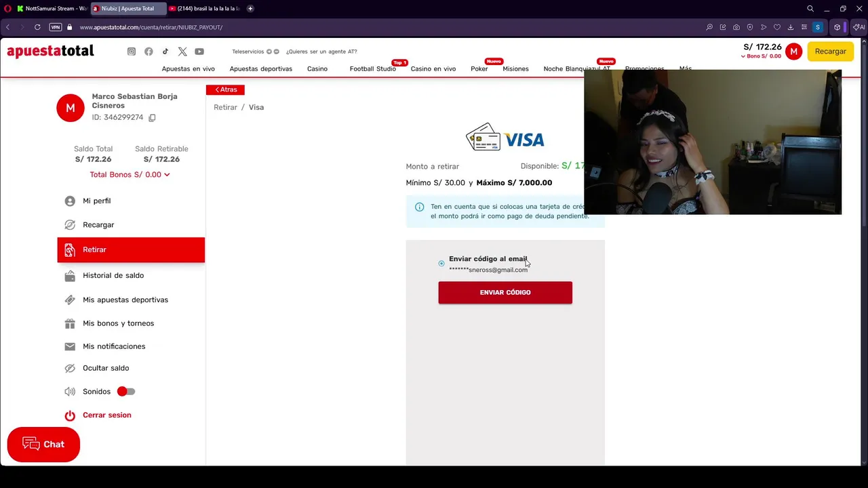Open the ad blocker shield icon
Screen dimensions: 868x488
click(x=750, y=27)
